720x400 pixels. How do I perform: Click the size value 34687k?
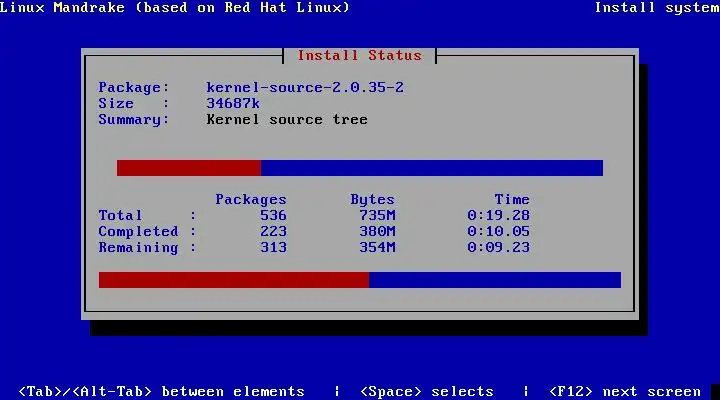[233, 103]
